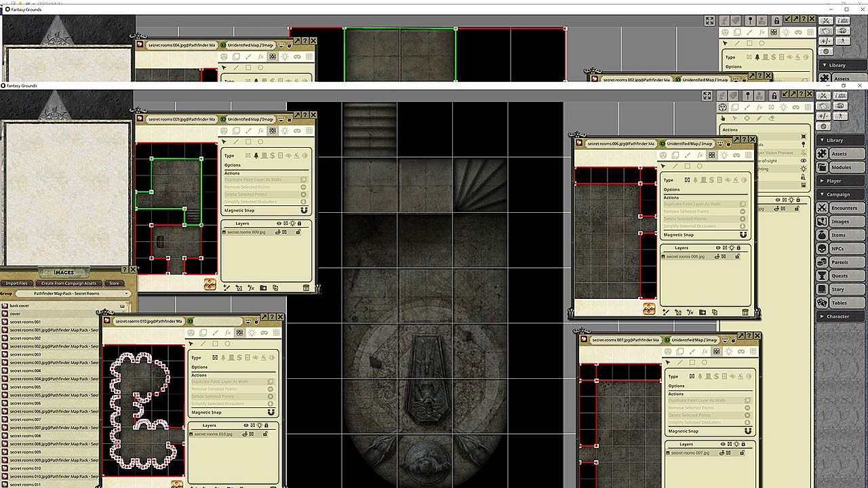Open paint brush tab in secret rooms 006 toolbar
The image size is (868, 488).
[x=688, y=155]
